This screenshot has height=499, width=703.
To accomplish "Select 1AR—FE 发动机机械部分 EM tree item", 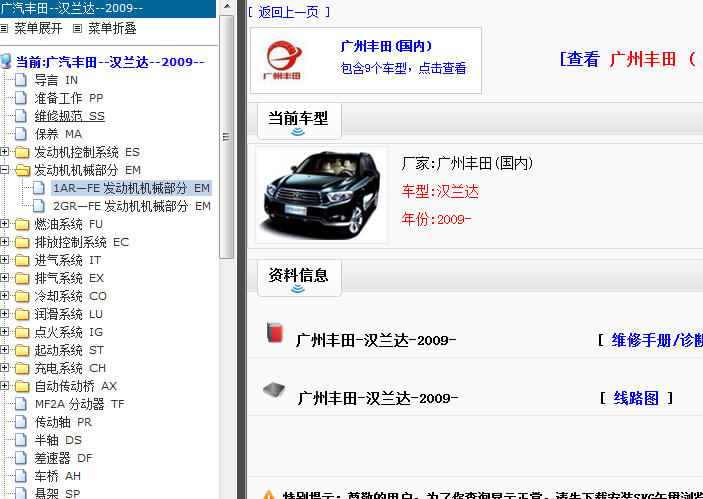I will tap(131, 188).
